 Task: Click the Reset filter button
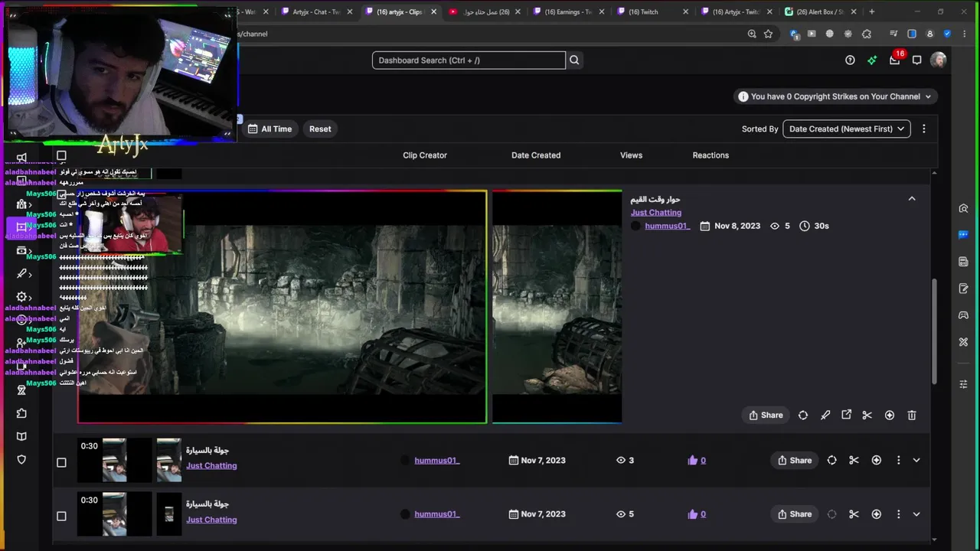tap(320, 129)
